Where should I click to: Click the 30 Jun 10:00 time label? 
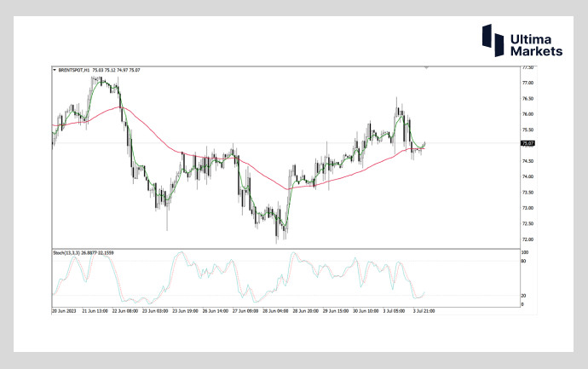point(366,311)
